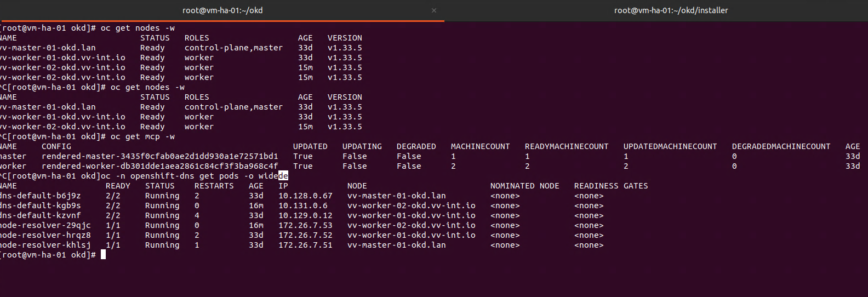Select the root@vm-ha-01:~/okd terminal tab
868x297 pixels.
222,10
